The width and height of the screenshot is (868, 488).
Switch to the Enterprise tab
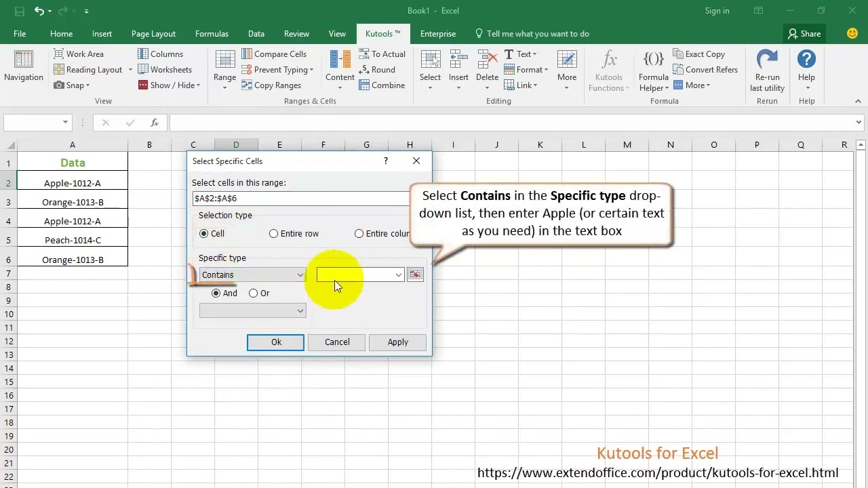[438, 34]
